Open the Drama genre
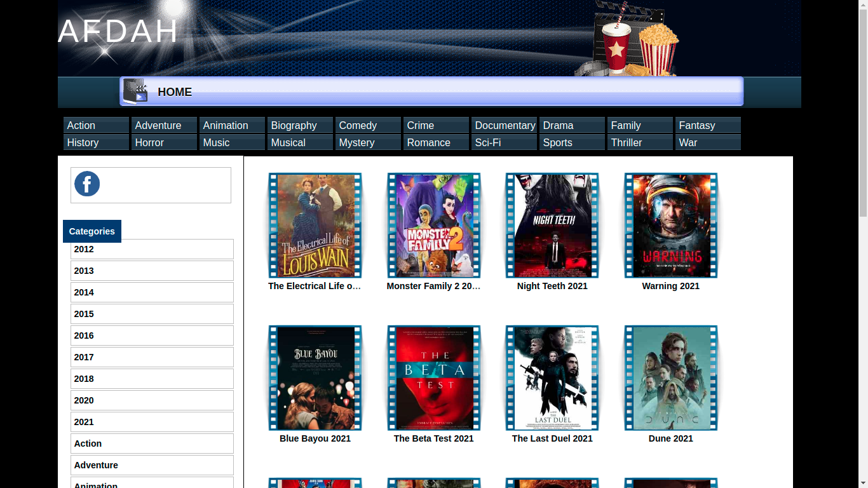The image size is (868, 488). click(572, 125)
